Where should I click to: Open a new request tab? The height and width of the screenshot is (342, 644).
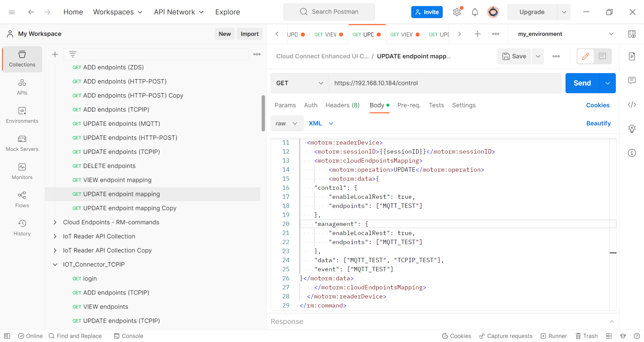pos(478,34)
